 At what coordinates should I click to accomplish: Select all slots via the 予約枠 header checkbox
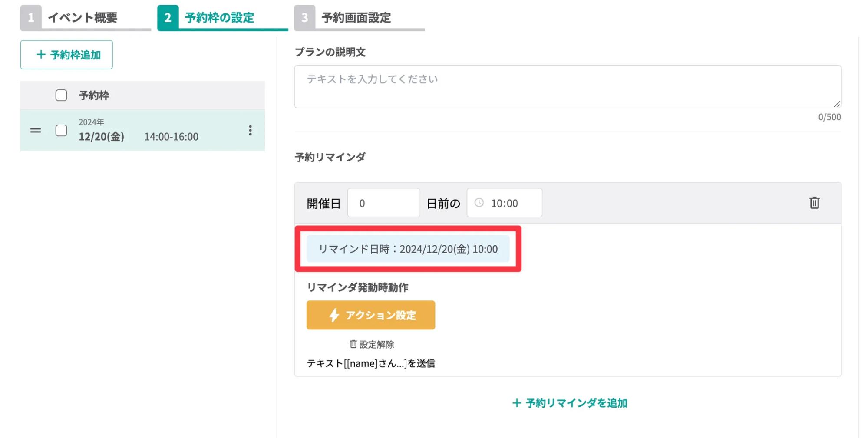(61, 95)
